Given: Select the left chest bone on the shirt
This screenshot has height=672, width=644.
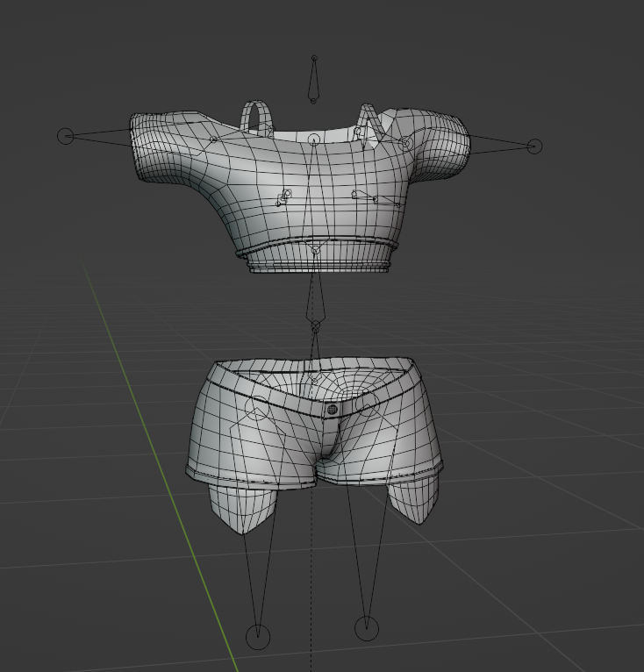Looking at the screenshot, I should click(x=283, y=198).
